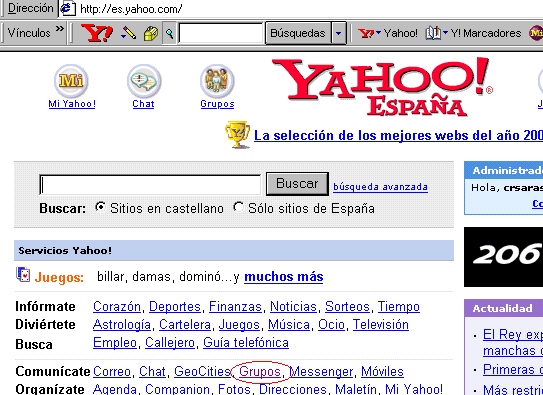Click the Grupos people icon
Image resolution: width=543 pixels, height=395 pixels.
[x=217, y=81]
